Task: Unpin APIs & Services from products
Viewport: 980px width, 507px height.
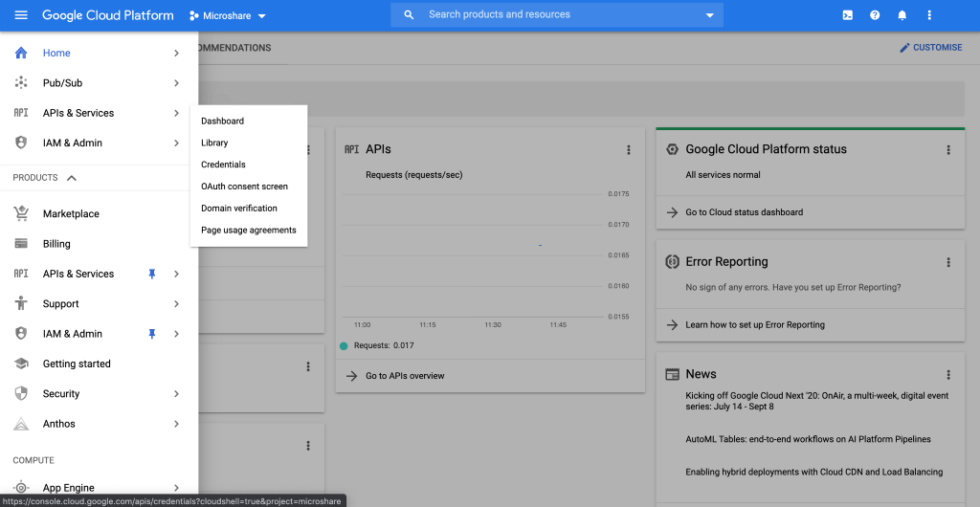Action: pyautogui.click(x=151, y=274)
